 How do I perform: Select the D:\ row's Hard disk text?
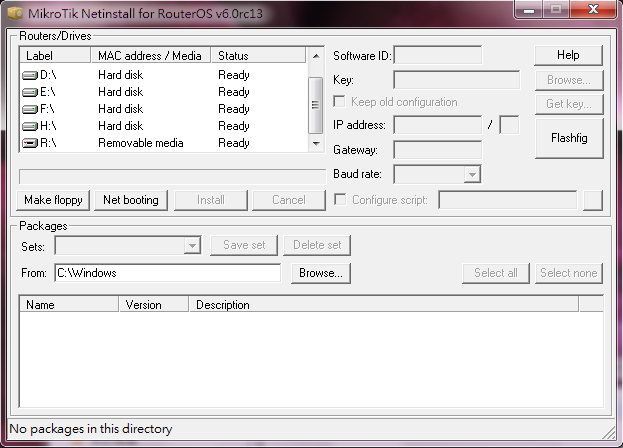[120, 75]
